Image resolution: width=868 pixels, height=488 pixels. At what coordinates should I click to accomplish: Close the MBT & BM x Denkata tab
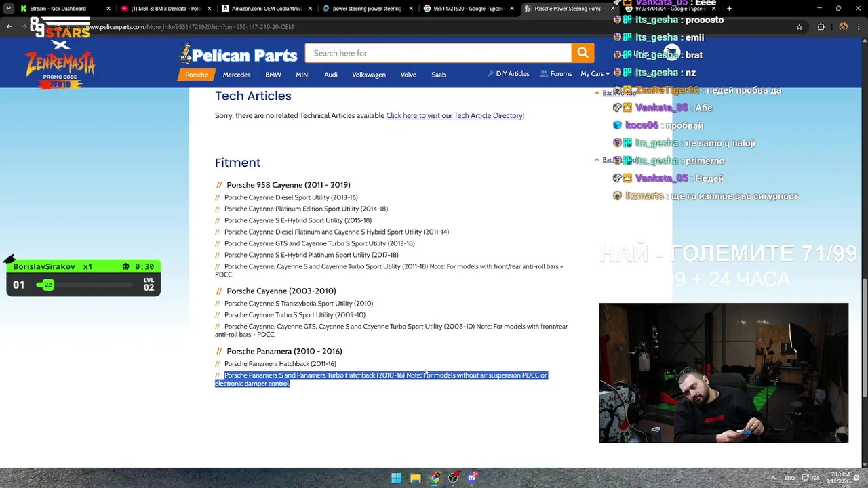tap(209, 9)
